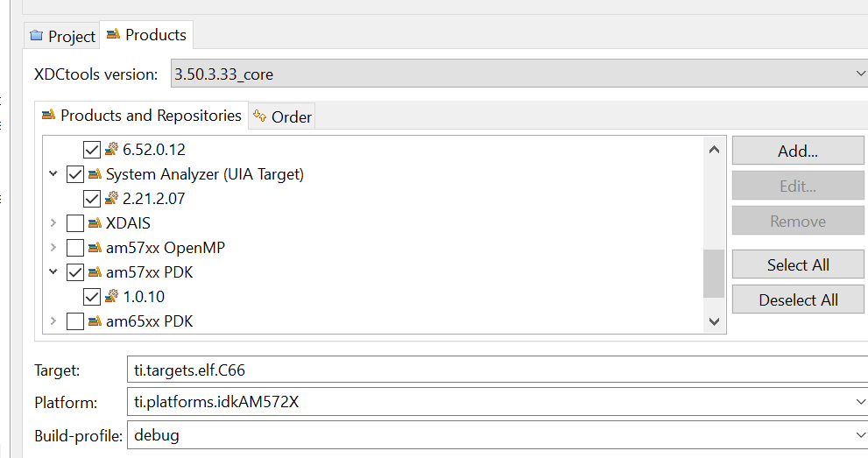The image size is (868, 458).
Task: Check the am65xx PDK checkbox
Action: 75,321
